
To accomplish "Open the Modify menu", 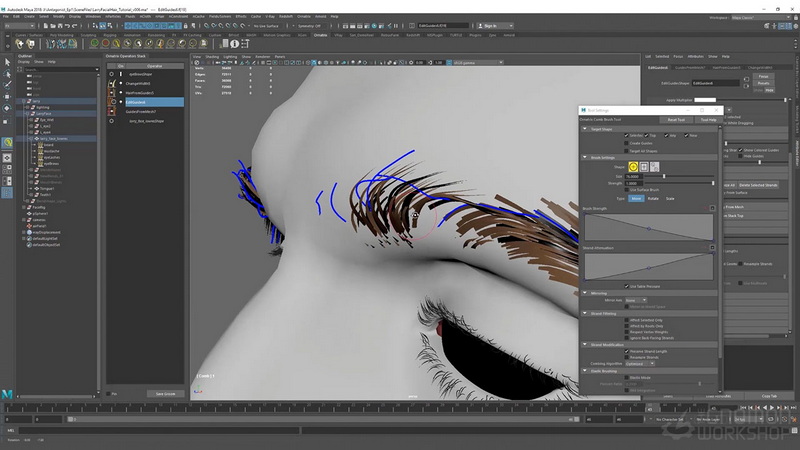I will (59, 16).
